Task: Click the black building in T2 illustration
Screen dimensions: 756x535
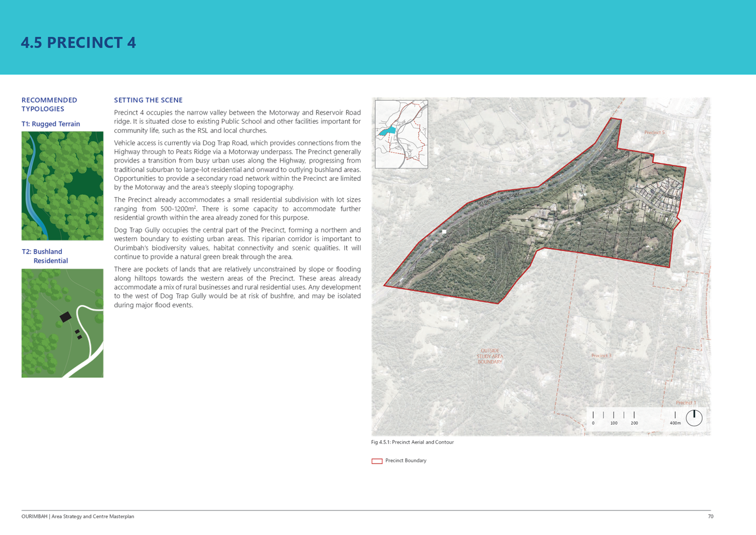Action: tap(66, 317)
